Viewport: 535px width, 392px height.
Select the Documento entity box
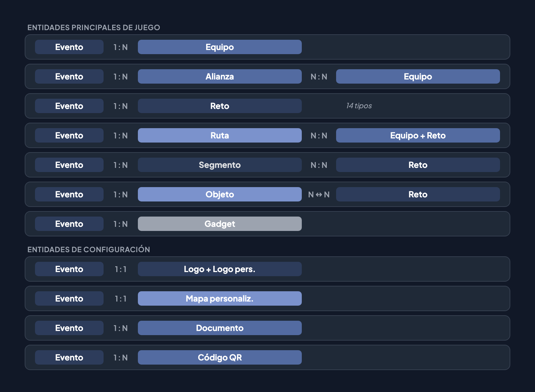coord(219,328)
